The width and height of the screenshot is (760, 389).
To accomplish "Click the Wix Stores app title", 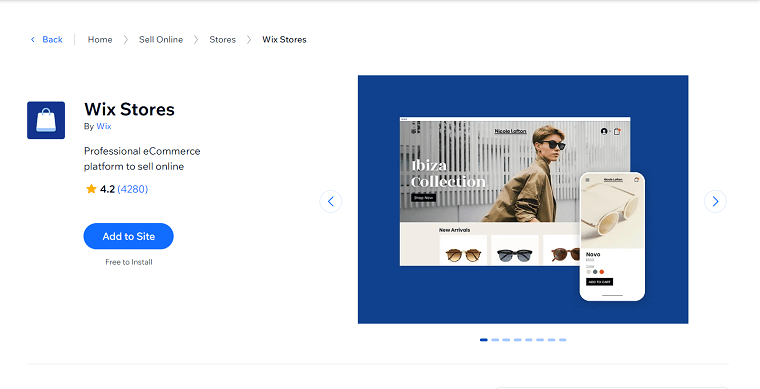I will click(x=129, y=109).
